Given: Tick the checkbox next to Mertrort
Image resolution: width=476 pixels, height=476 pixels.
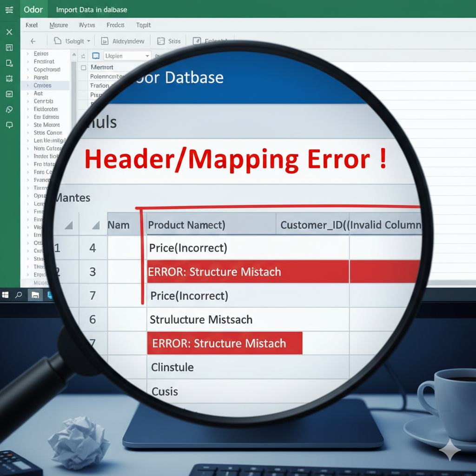Looking at the screenshot, I should click(84, 67).
